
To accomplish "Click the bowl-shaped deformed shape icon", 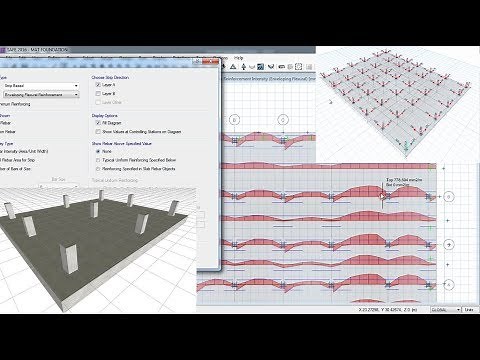I will [x=252, y=67].
